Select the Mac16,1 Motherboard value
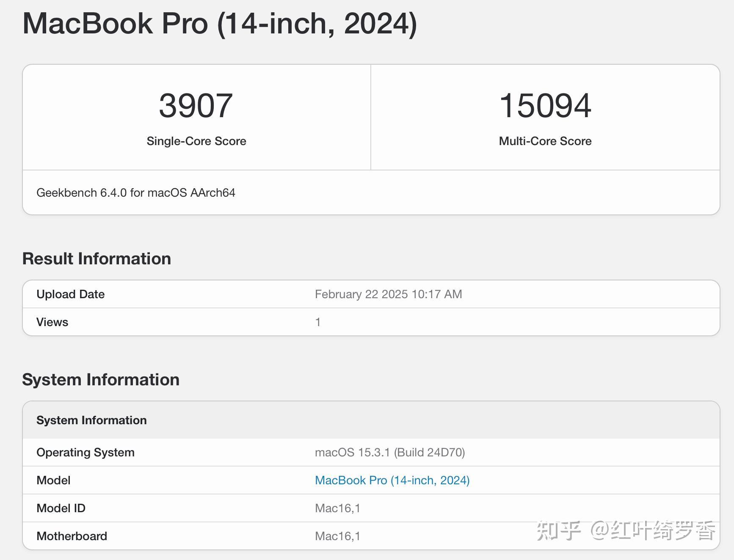The width and height of the screenshot is (734, 560). (x=337, y=536)
